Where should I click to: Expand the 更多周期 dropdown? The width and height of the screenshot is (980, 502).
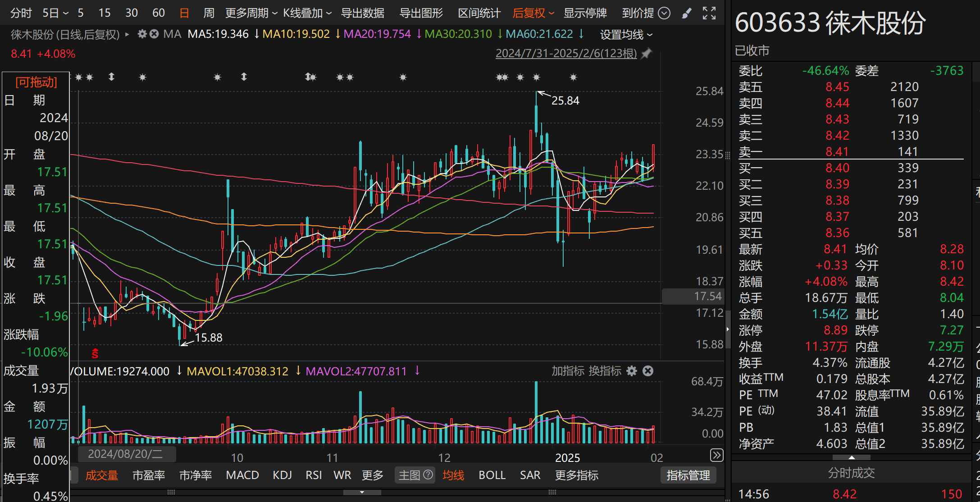click(251, 13)
